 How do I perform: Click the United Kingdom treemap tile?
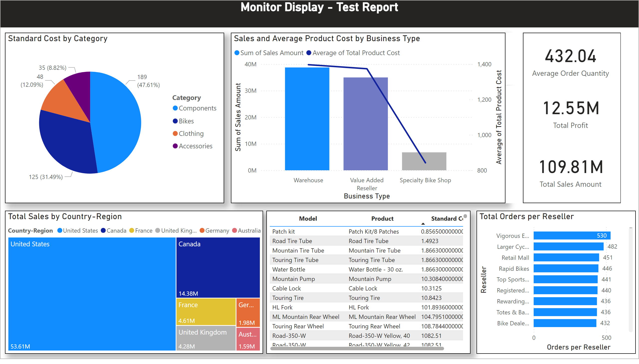pyautogui.click(x=206, y=338)
